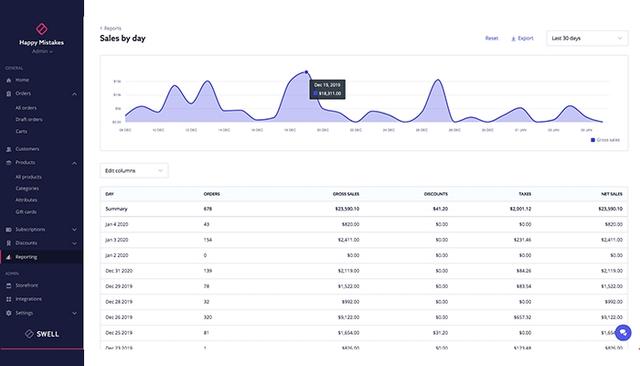Click Home label in sidebar
This screenshot has height=366, width=640.
tap(22, 80)
